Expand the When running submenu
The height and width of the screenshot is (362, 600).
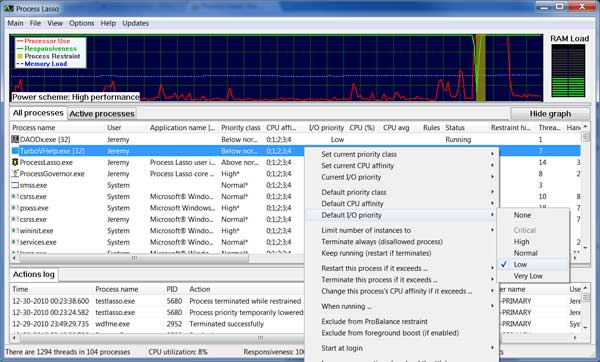(402, 307)
